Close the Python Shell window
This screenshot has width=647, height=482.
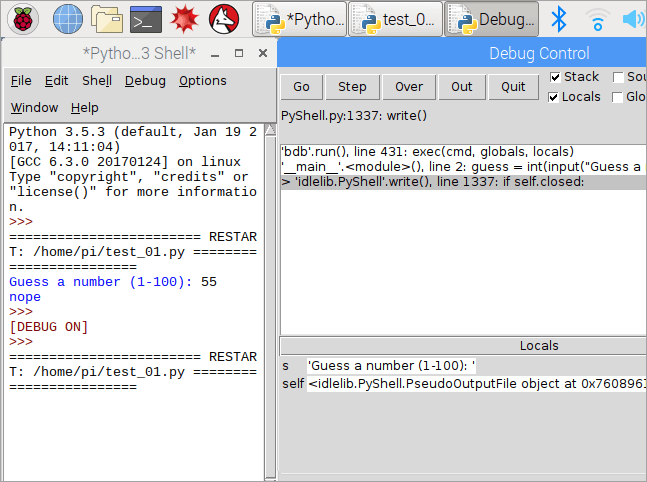pos(263,53)
